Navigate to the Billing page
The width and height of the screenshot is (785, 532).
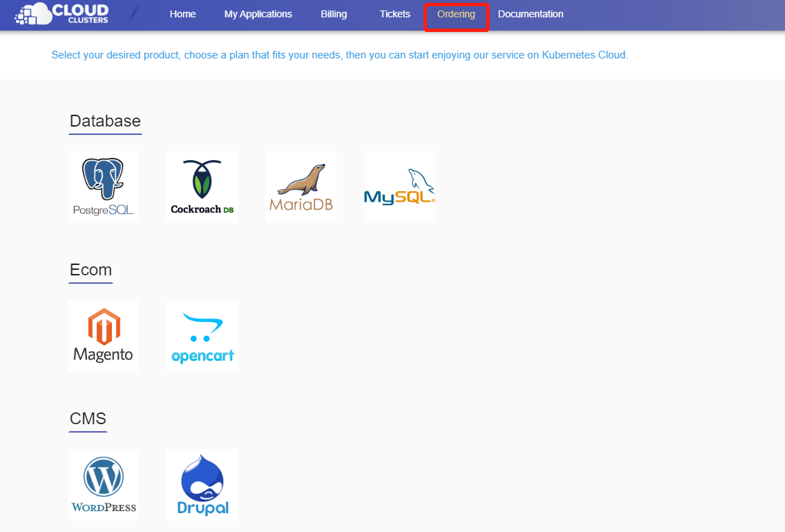click(334, 14)
